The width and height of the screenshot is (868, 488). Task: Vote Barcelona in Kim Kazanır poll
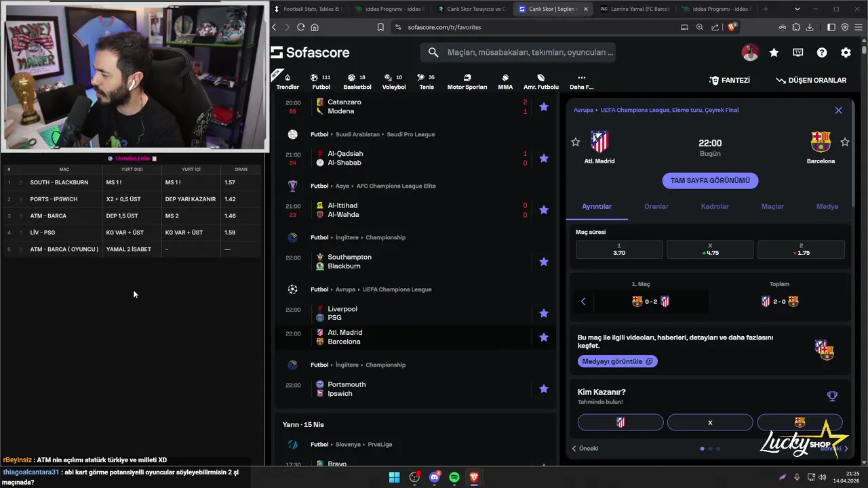800,422
